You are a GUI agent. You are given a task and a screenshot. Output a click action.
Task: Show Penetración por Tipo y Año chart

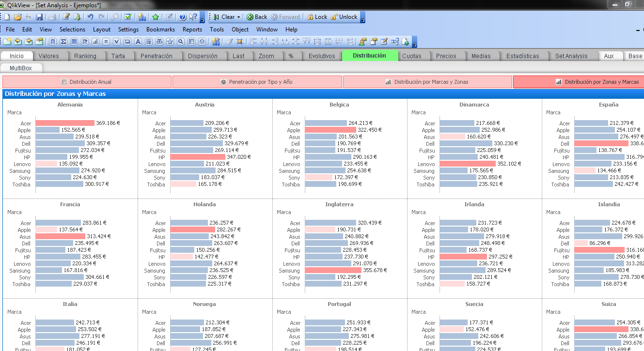pos(257,82)
